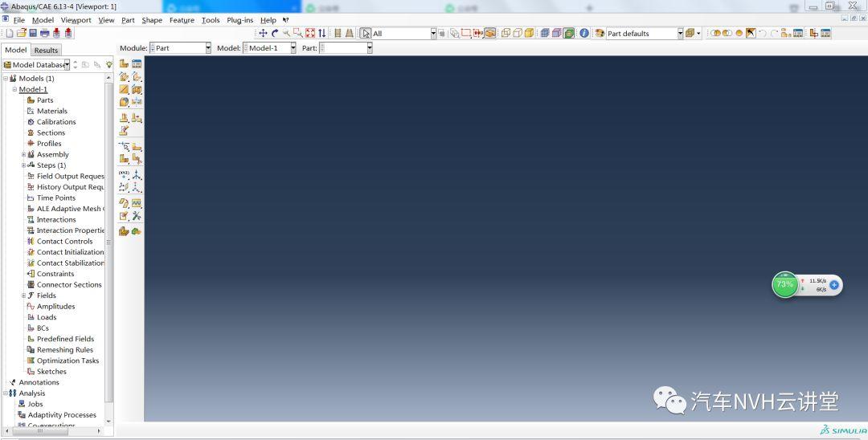
Task: Click the model tree horizontal scrollbar
Action: click(x=40, y=431)
